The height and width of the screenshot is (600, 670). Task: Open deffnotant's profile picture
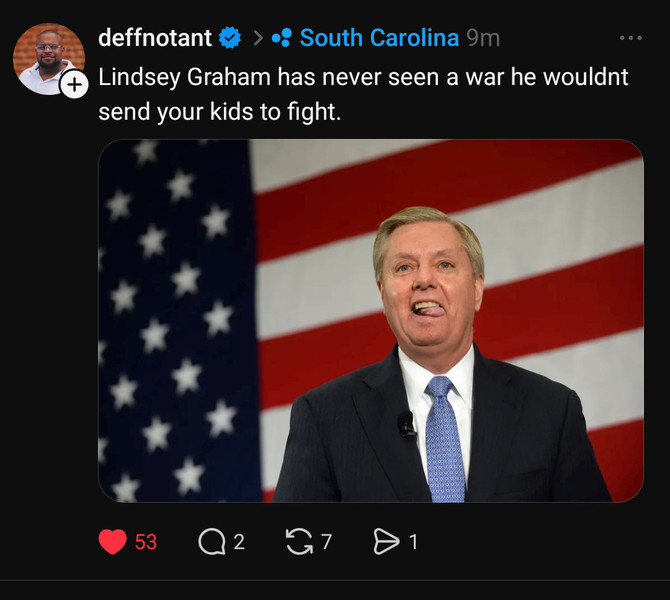click(x=47, y=57)
